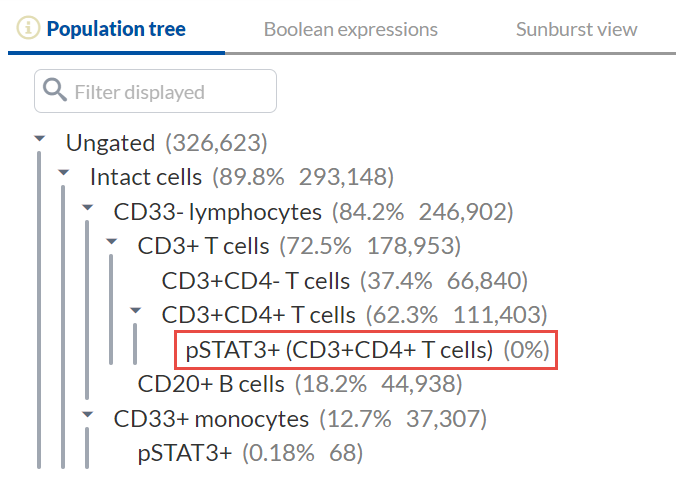
Task: Select the Population tree tab
Action: (x=116, y=29)
